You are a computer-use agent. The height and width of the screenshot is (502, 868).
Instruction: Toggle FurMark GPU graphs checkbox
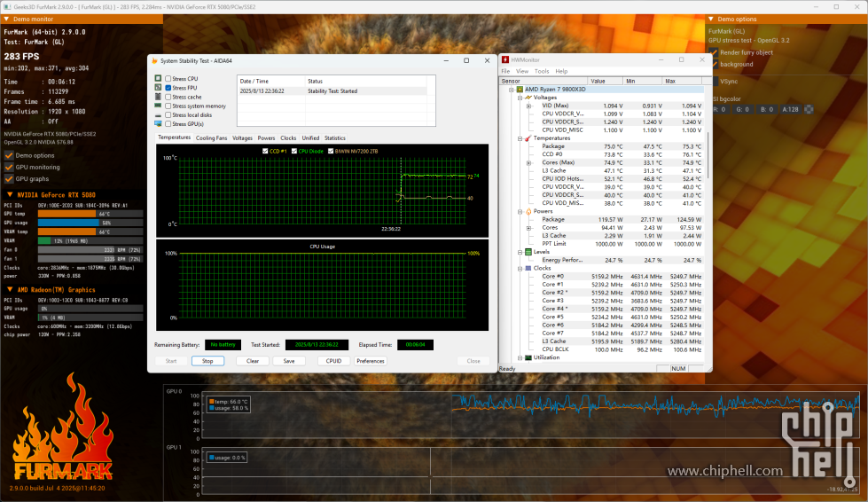[9, 179]
